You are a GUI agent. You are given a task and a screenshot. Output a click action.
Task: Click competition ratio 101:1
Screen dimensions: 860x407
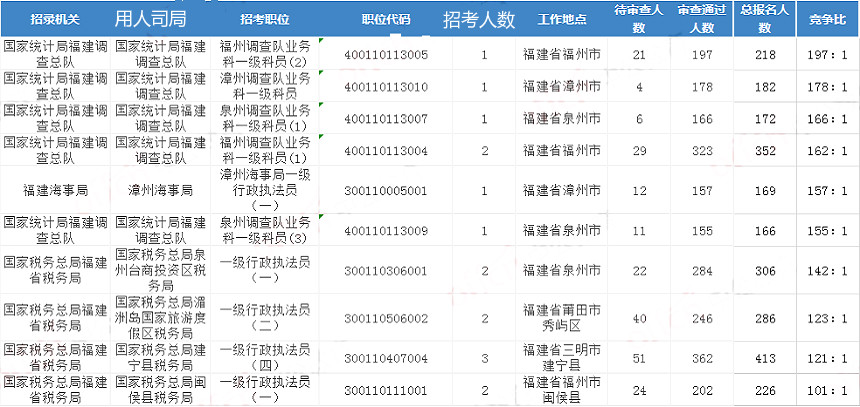pos(828,391)
